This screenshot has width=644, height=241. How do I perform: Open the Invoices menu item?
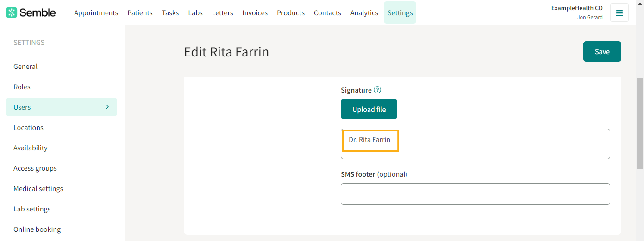point(255,12)
